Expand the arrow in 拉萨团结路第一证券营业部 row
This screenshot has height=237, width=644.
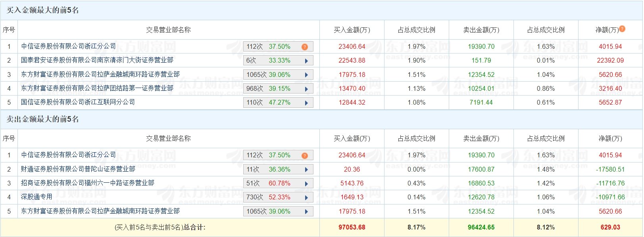[x=306, y=89]
